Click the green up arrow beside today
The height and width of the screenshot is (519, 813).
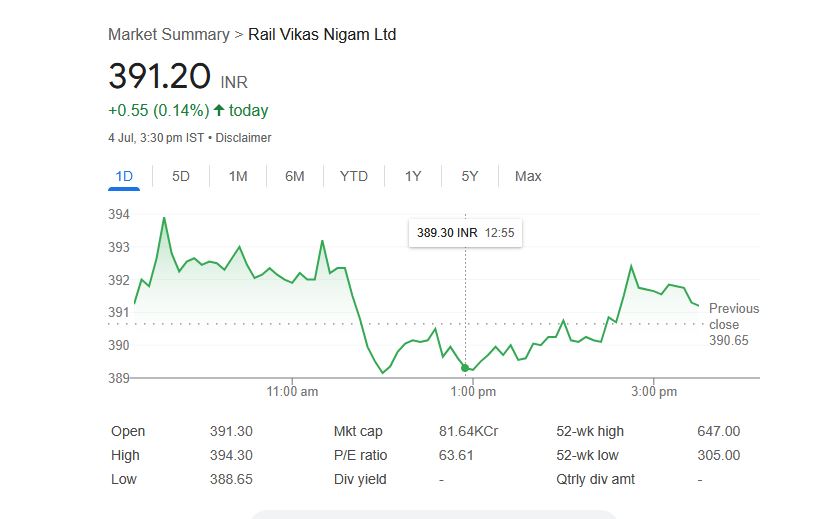(219, 110)
